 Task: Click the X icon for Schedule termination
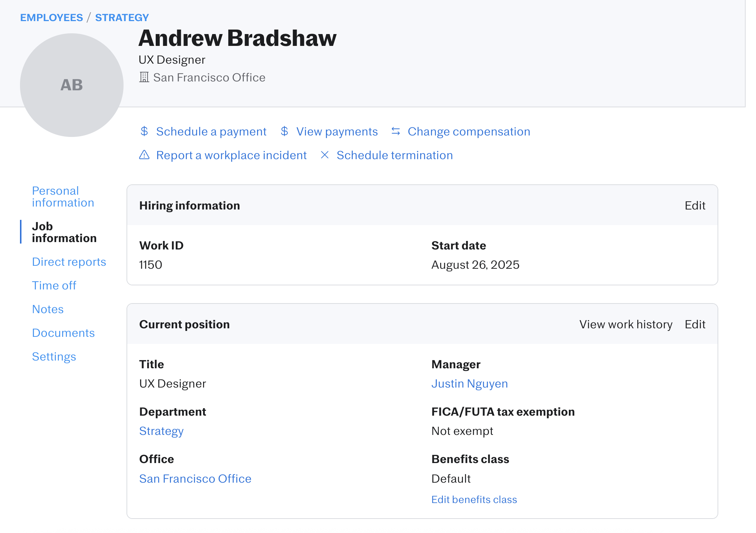pos(325,155)
